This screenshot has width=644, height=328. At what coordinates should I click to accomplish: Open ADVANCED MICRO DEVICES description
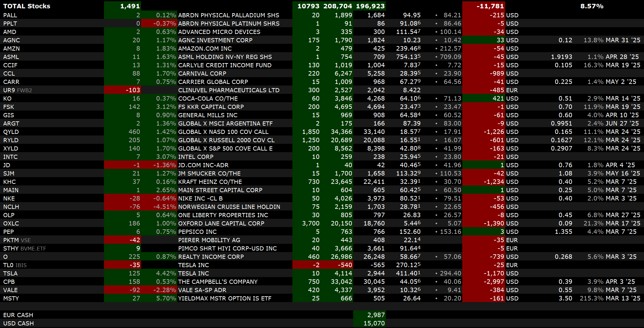pyautogui.click(x=219, y=32)
